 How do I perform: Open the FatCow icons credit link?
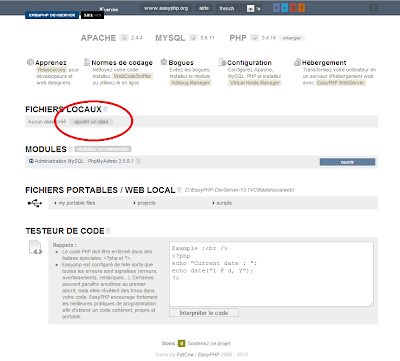tap(185, 354)
